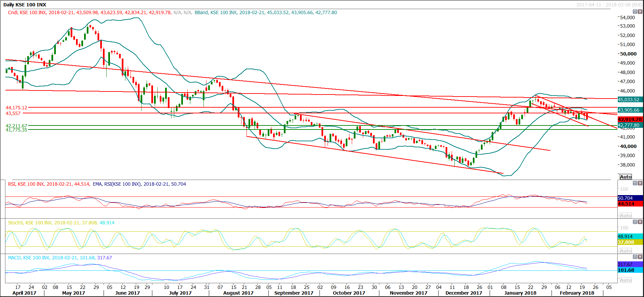
Task: Select the EMA RSI legend label showing 50.704
Action: 139,184
